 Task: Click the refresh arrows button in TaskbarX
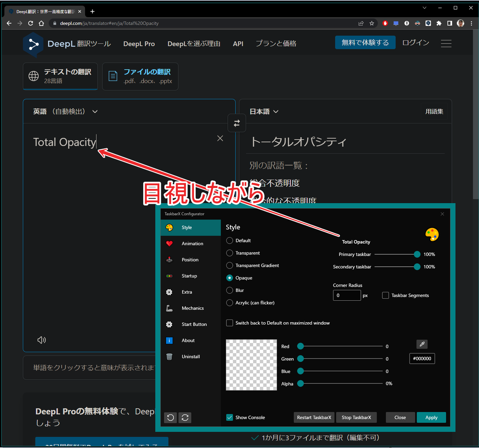coord(185,418)
